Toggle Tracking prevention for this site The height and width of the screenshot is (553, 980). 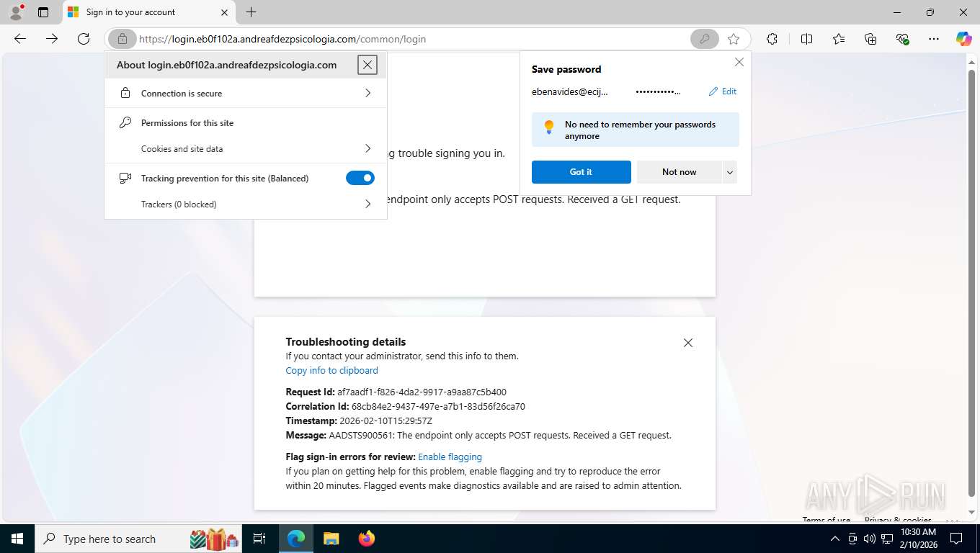[360, 178]
